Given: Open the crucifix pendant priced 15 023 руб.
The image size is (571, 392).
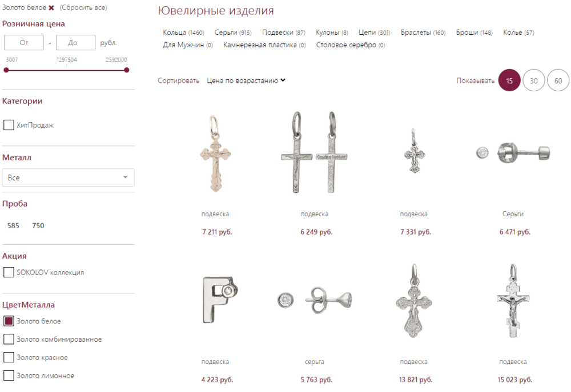Looking at the screenshot, I should pyautogui.click(x=513, y=301).
